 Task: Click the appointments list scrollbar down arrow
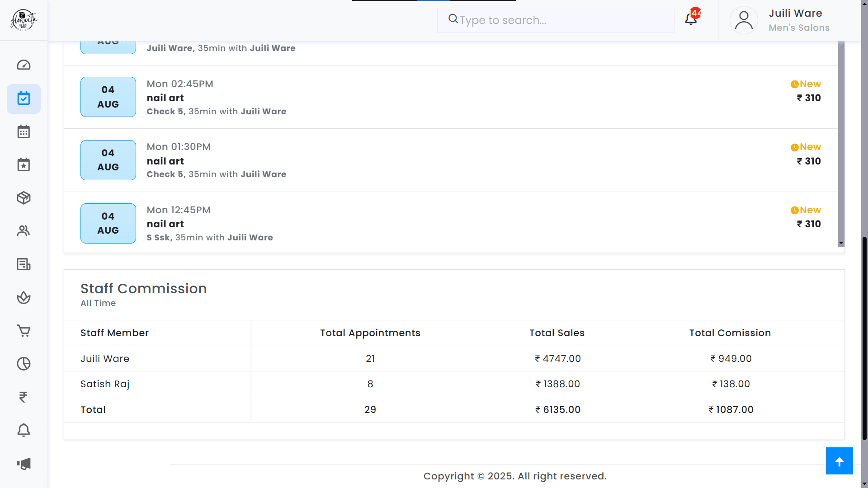(841, 243)
